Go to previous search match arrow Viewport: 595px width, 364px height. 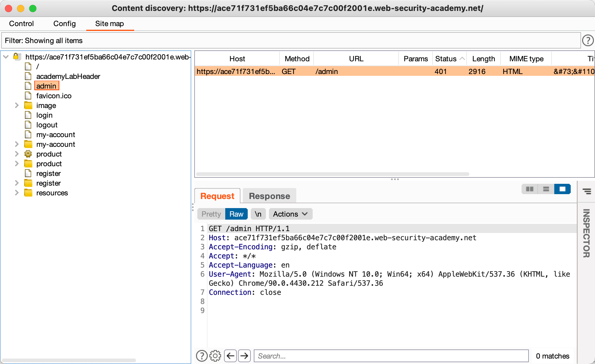231,356
